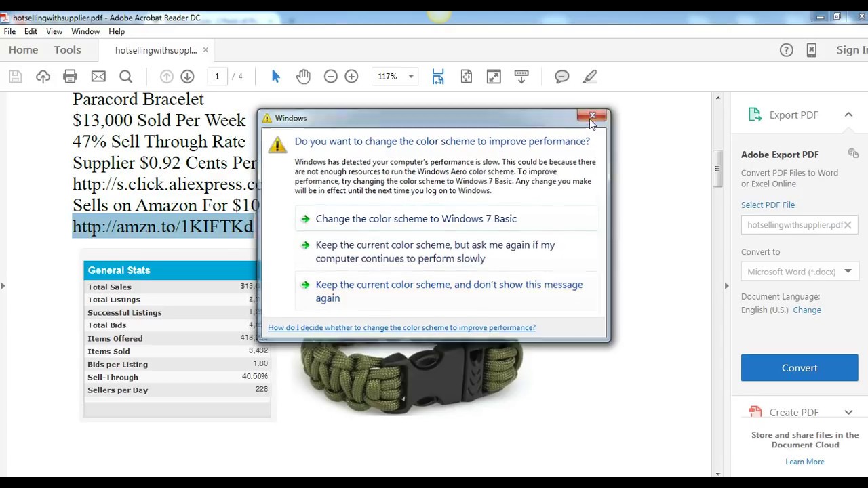Go to the previous page with the up arrow

pos(166,77)
